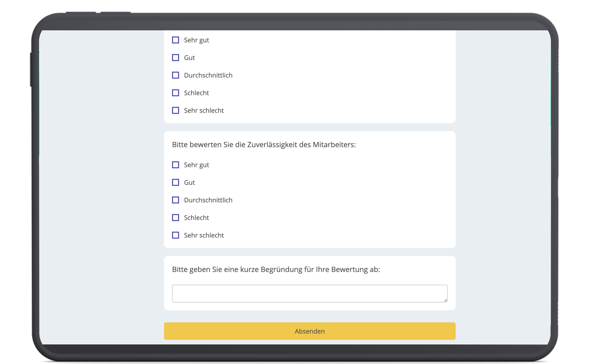
Task: Grab the text area resize handle
Action: 445,300
